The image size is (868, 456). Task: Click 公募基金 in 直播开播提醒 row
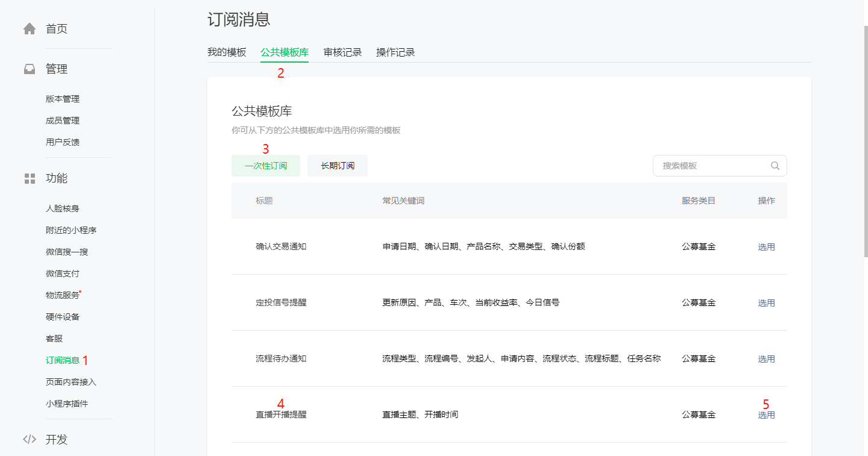(x=699, y=414)
